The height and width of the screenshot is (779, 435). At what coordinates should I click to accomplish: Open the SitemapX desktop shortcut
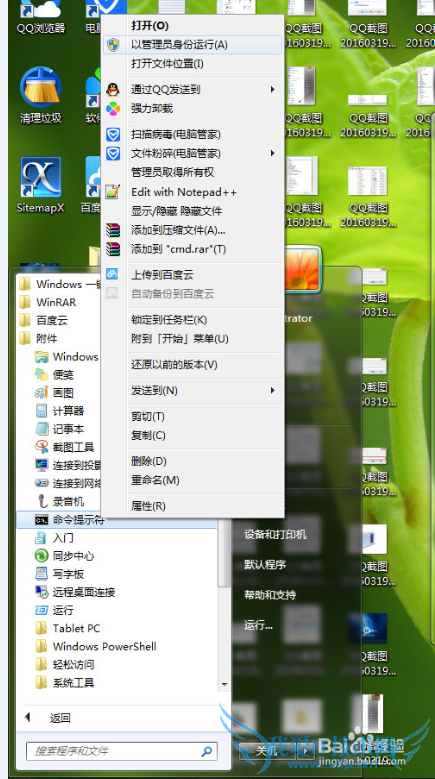41,185
